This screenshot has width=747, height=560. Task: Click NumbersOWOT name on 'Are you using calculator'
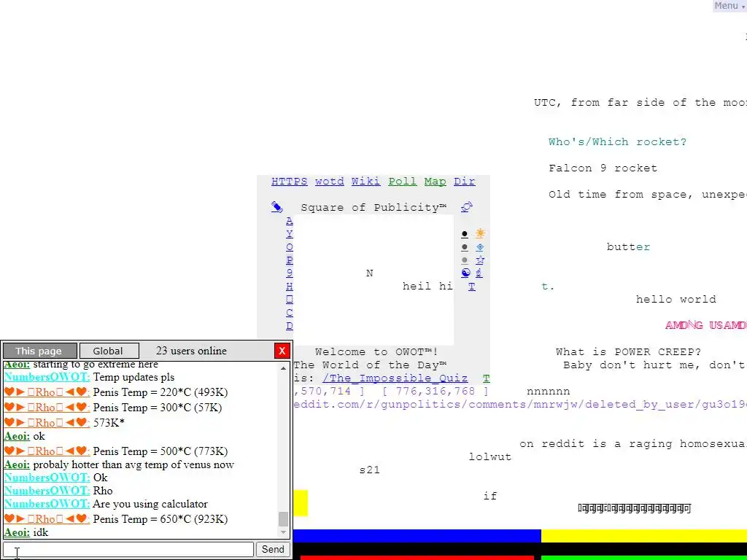pyautogui.click(x=47, y=504)
